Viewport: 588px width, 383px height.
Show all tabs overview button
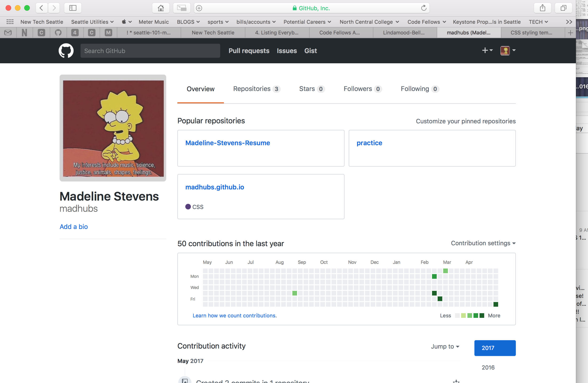(563, 8)
